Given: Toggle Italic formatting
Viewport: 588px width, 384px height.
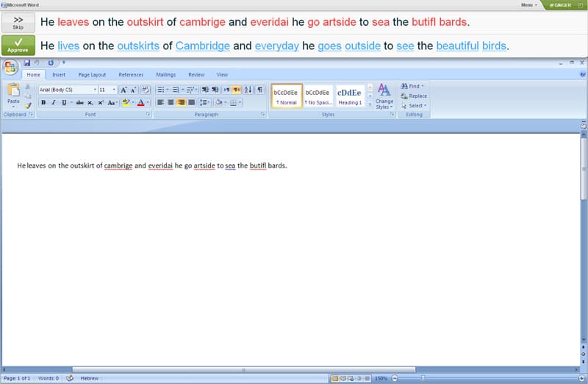Looking at the screenshot, I should [x=53, y=102].
